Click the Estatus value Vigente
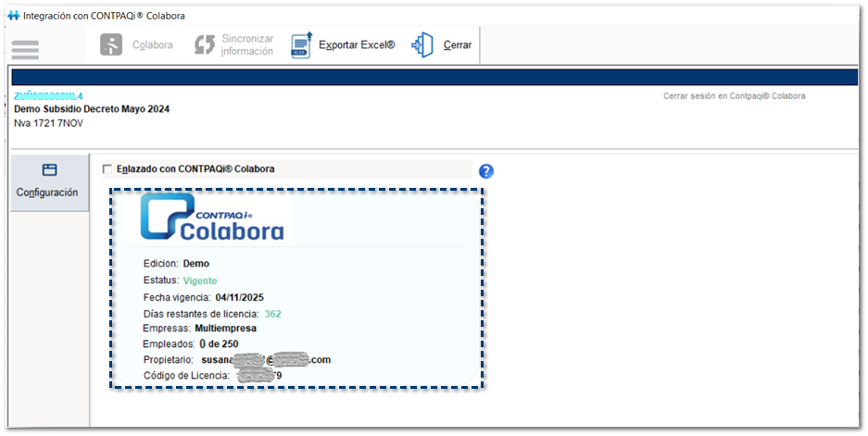This screenshot has width=868, height=436. point(200,280)
